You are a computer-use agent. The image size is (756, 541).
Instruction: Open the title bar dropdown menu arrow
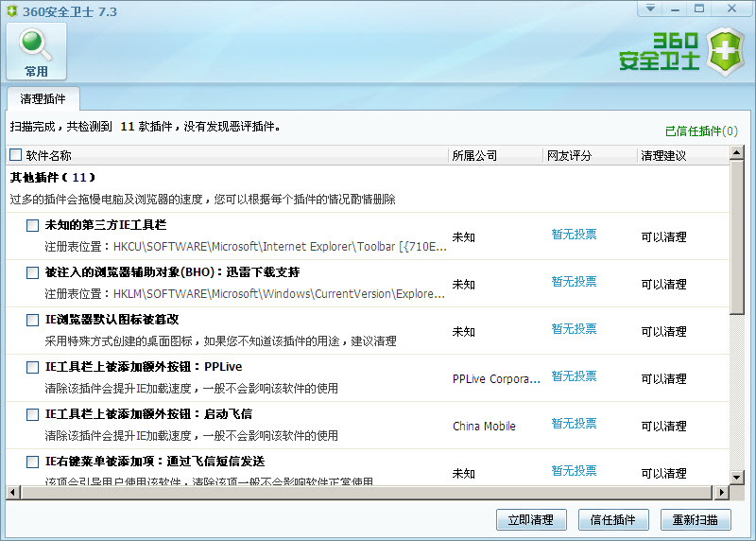(x=650, y=9)
